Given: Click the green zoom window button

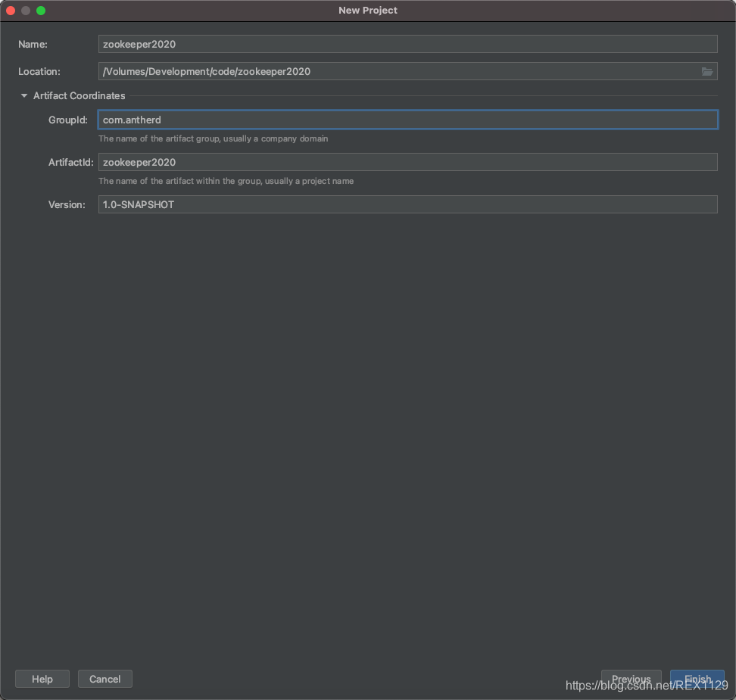Looking at the screenshot, I should (41, 11).
